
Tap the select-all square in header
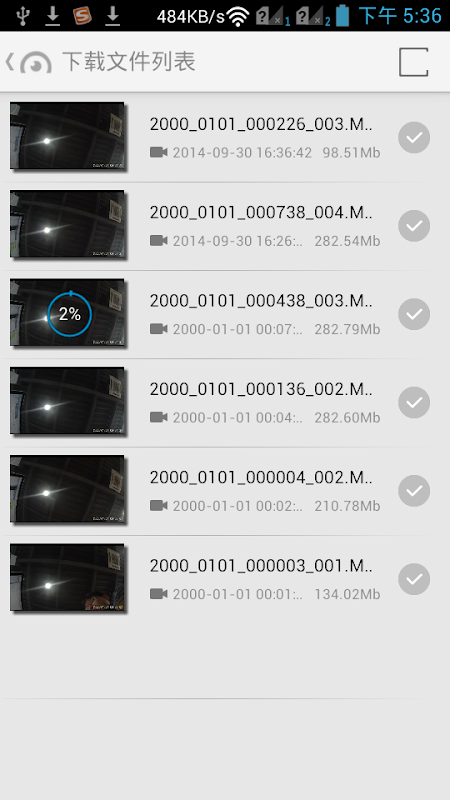[413, 62]
